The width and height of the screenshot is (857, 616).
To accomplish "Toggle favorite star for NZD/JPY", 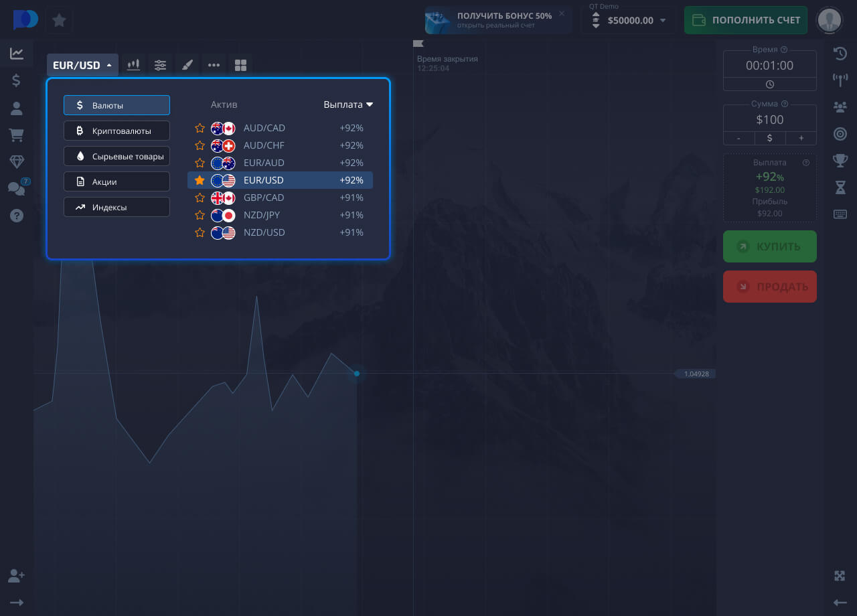I will click(x=200, y=215).
